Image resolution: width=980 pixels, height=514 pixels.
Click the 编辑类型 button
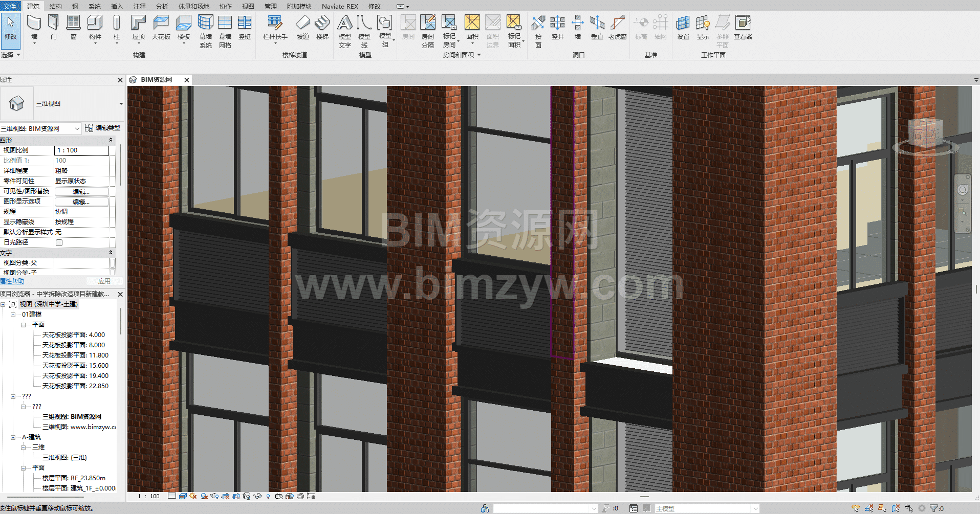102,128
